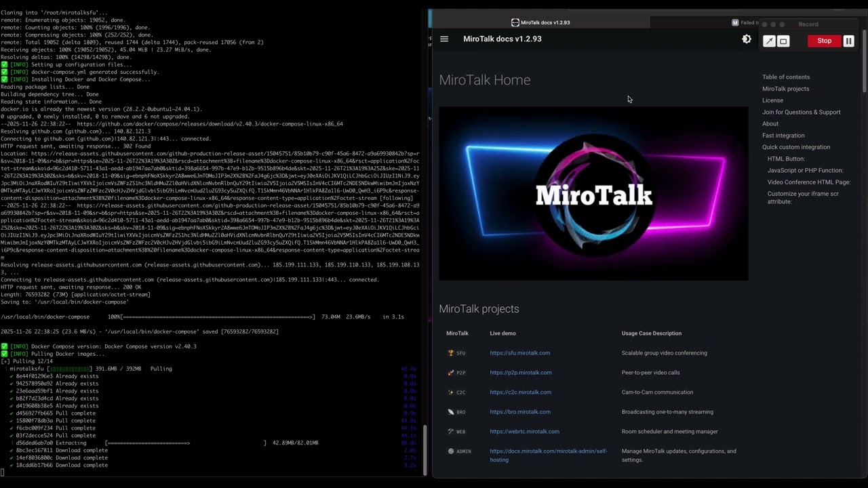868x488 pixels.
Task: Stop the screen recording
Action: (x=824, y=41)
